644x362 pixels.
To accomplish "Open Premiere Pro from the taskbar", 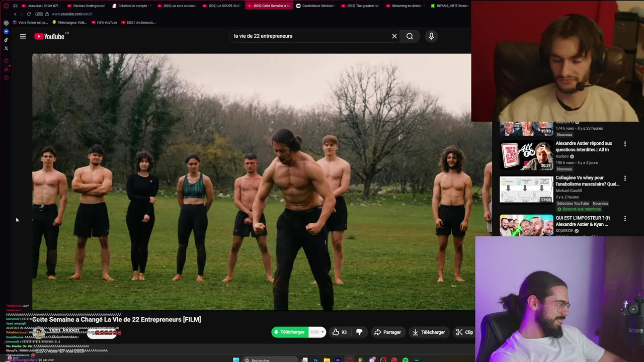I will point(338,359).
